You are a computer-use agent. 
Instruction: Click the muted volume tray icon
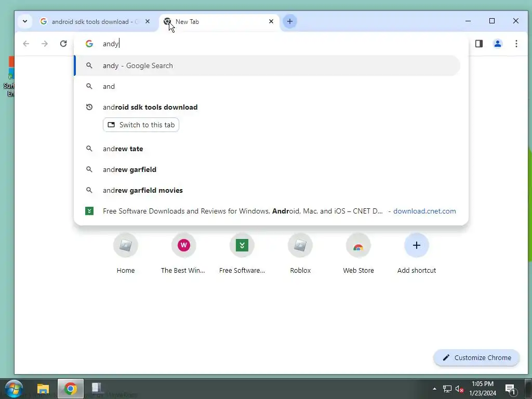459,389
